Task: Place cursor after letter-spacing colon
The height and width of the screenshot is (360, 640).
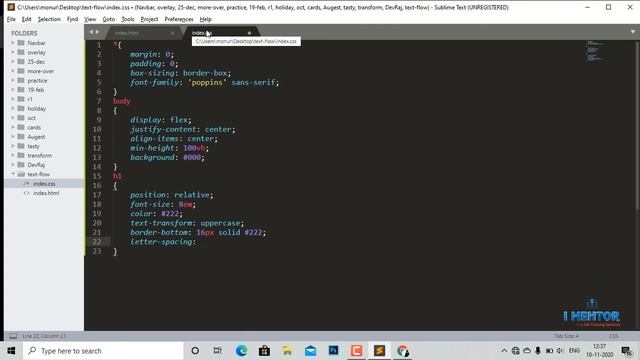Action: pyautogui.click(x=197, y=242)
